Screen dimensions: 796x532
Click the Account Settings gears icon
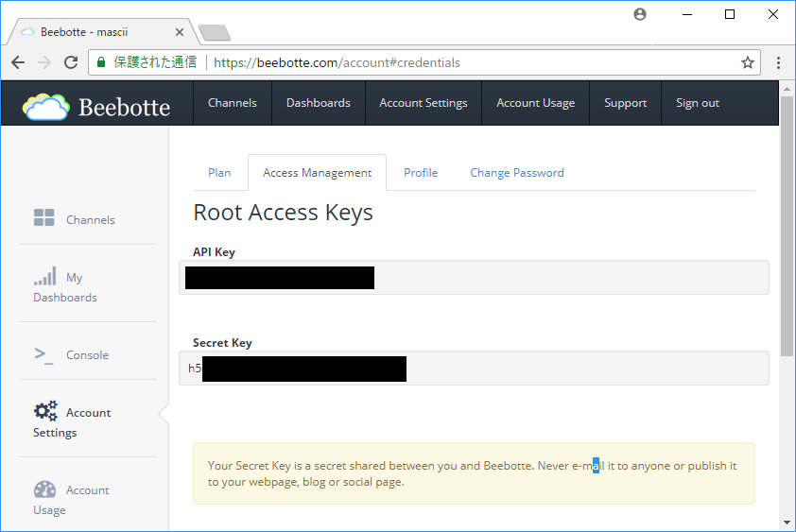pos(45,411)
